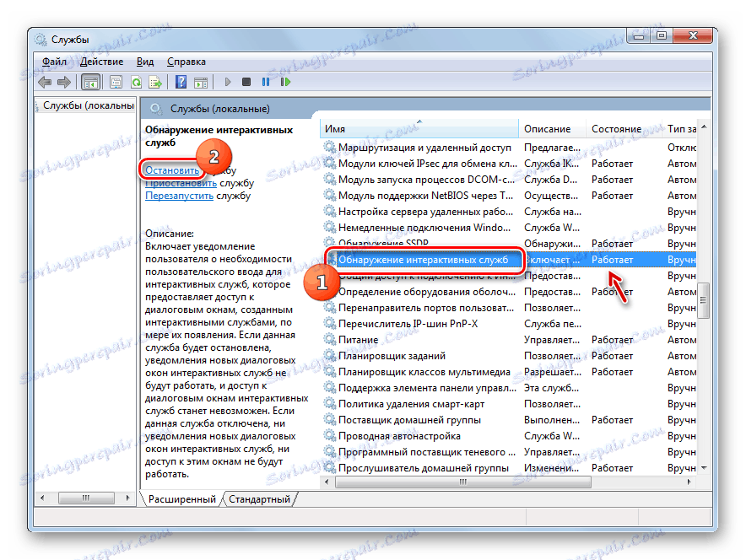
Task: Sort by the Состояние column header
Action: [x=624, y=129]
